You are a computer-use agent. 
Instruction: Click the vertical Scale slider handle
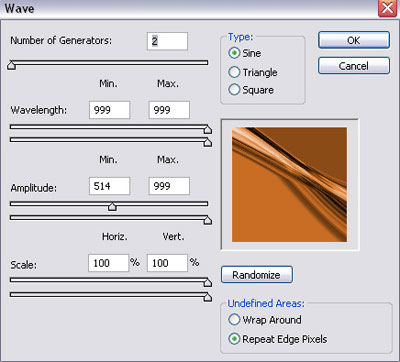[x=208, y=297]
